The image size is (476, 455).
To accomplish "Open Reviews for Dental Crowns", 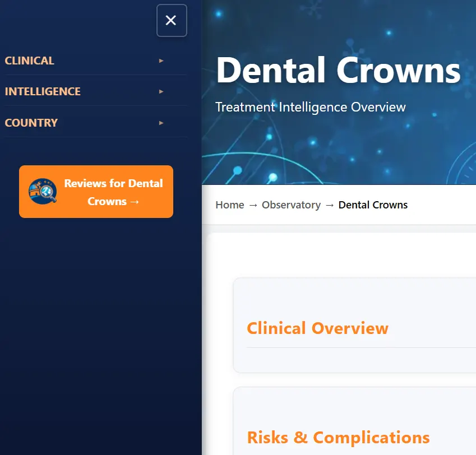I will pos(96,192).
